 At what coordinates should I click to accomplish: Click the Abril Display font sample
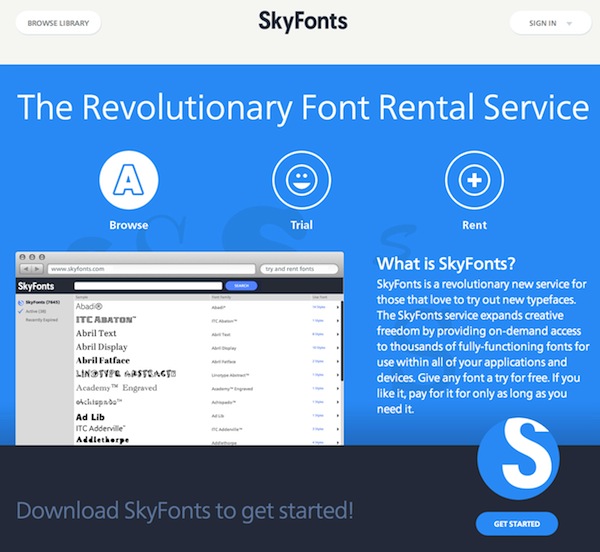coord(101,347)
